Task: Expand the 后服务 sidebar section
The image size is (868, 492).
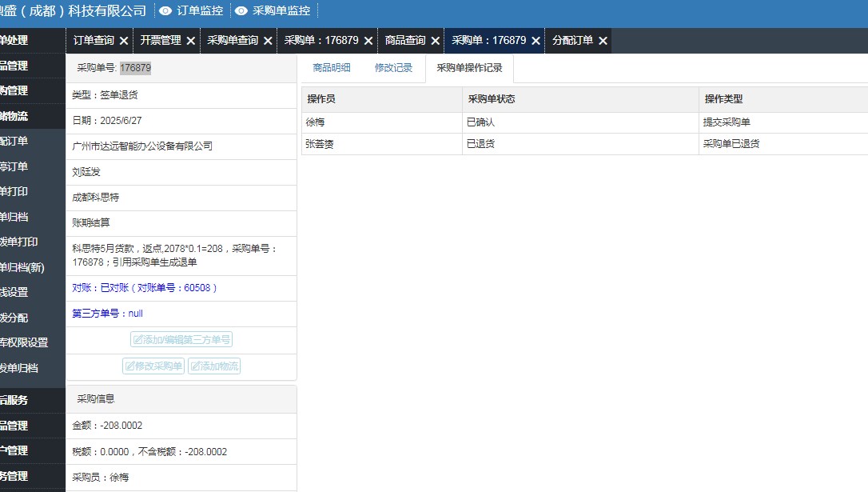Action: pos(33,401)
